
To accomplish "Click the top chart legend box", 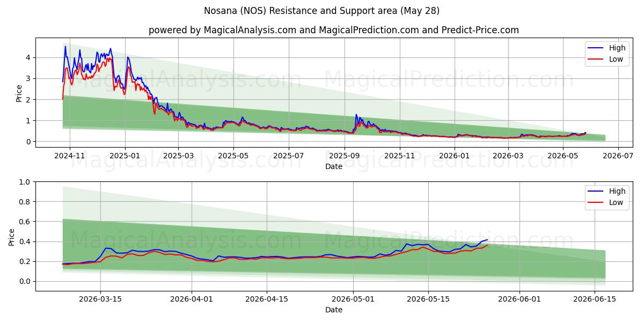I will pos(606,54).
